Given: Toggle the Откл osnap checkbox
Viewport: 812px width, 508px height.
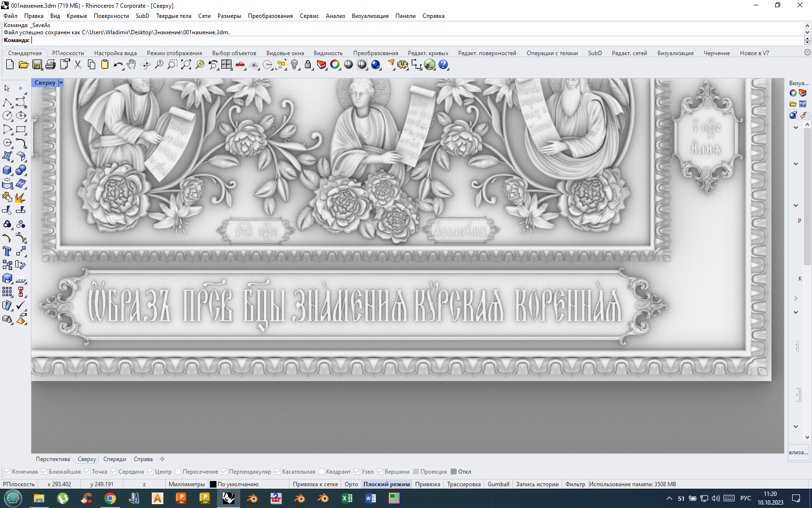Looking at the screenshot, I should click(453, 472).
